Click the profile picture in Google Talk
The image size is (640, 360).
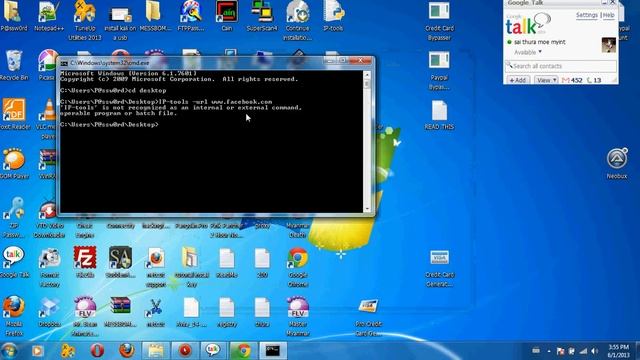click(609, 45)
